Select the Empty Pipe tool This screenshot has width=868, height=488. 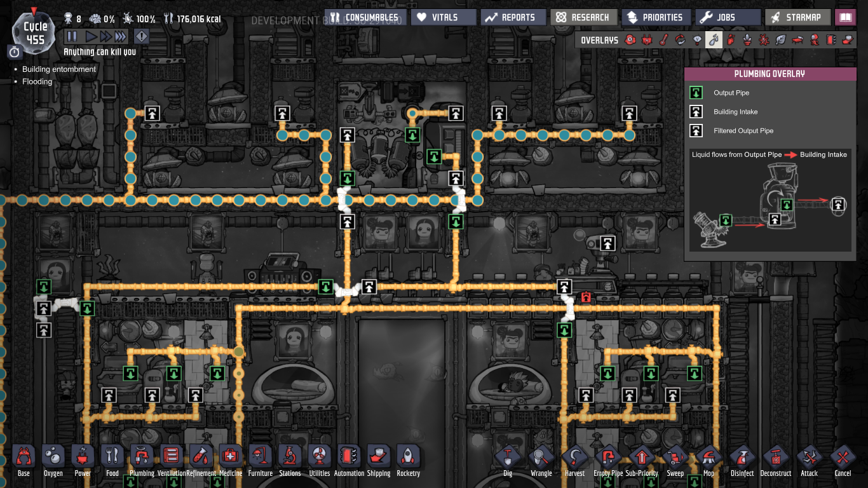[x=608, y=460]
